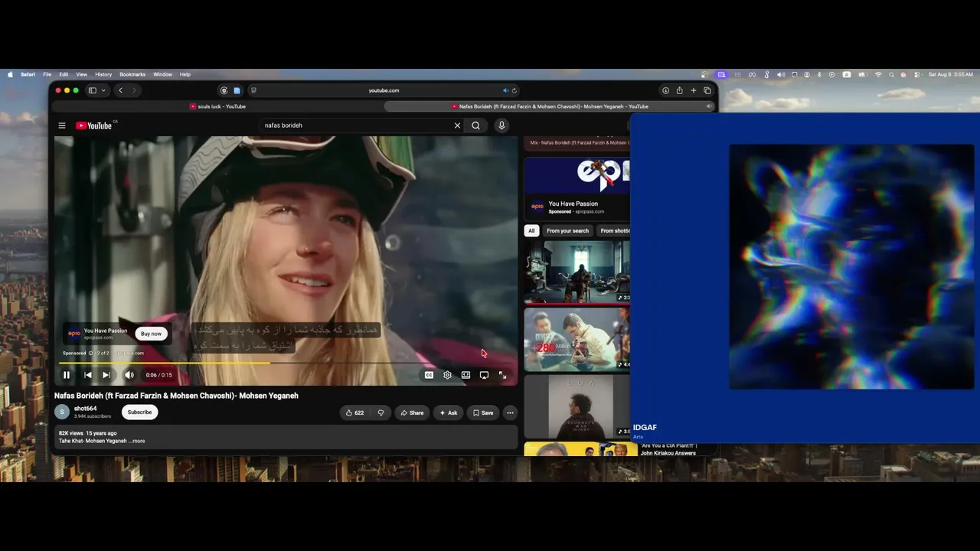Open Spotlight search in menu bar
Image resolution: width=980 pixels, height=551 pixels.
(891, 74)
